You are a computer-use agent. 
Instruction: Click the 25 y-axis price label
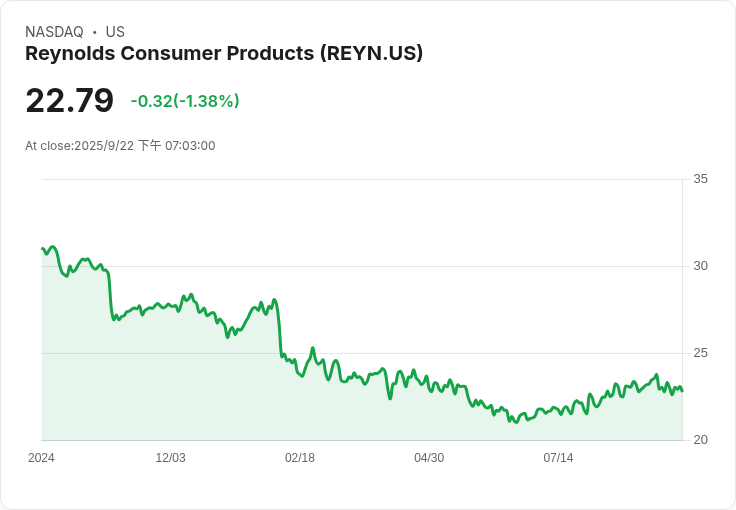(x=700, y=353)
